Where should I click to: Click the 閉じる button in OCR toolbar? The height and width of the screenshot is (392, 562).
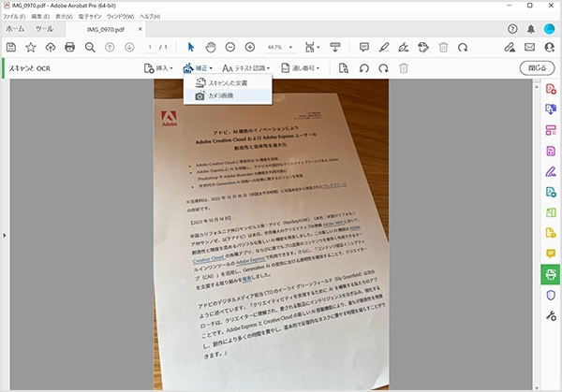[537, 68]
